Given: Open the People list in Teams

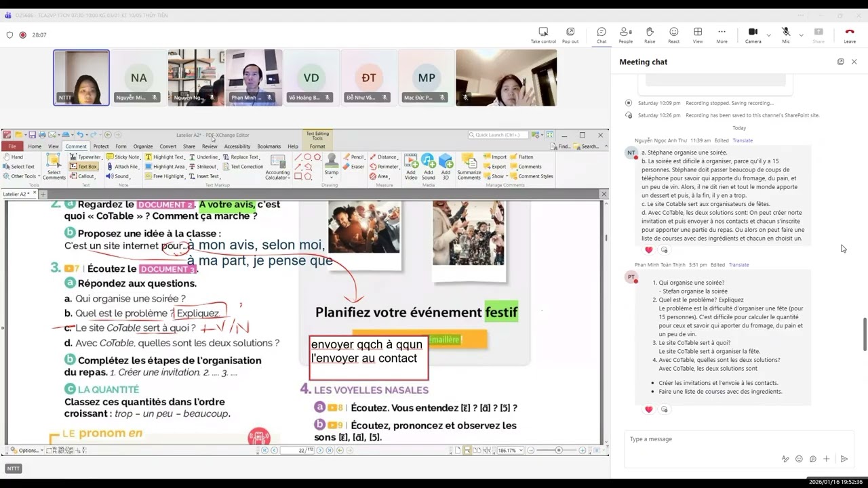Looking at the screenshot, I should click(x=625, y=35).
